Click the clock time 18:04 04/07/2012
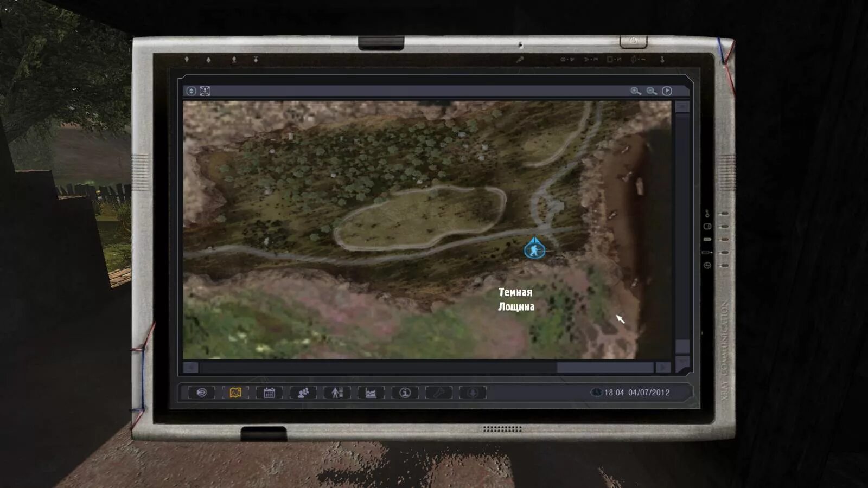This screenshot has width=868, height=488. click(637, 393)
